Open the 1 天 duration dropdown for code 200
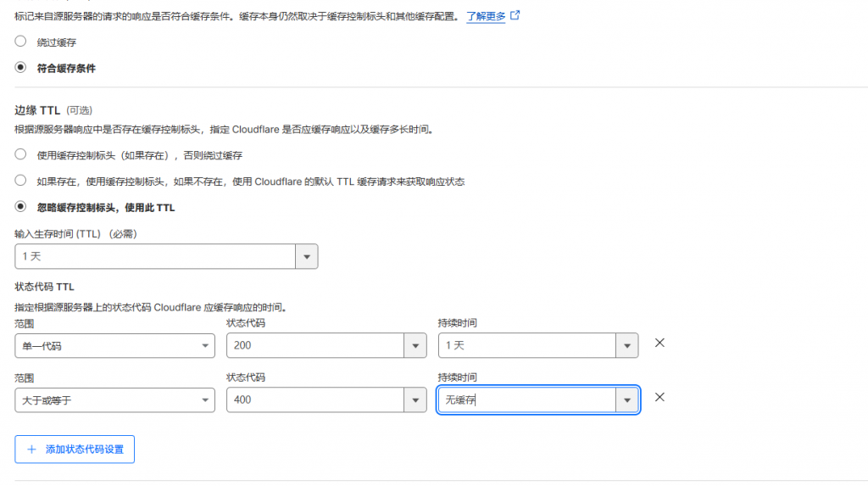 point(527,345)
